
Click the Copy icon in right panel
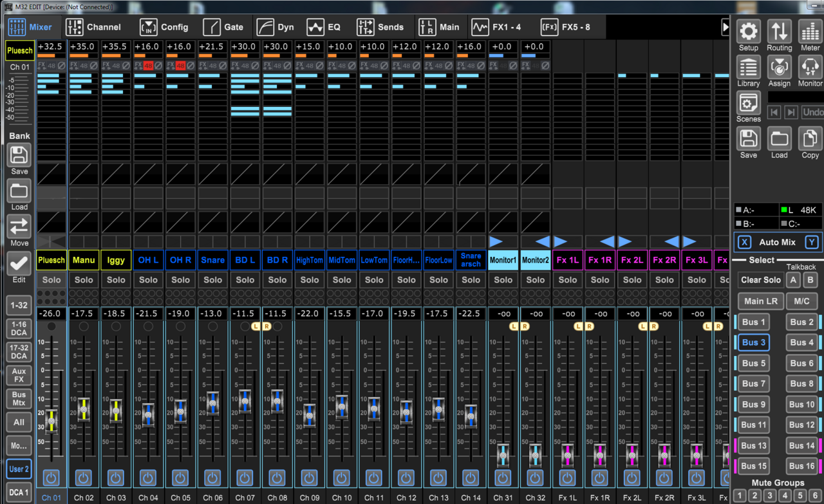click(810, 139)
